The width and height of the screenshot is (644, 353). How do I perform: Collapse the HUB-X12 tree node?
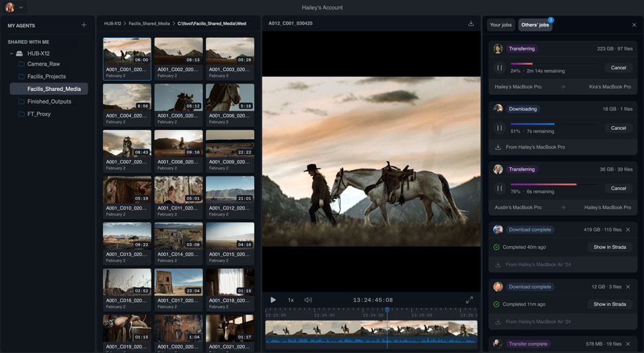tap(11, 54)
